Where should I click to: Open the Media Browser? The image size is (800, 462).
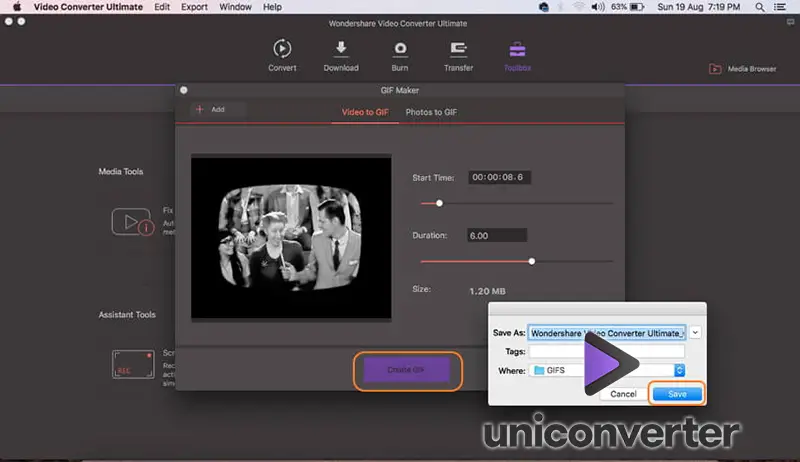pyautogui.click(x=743, y=69)
